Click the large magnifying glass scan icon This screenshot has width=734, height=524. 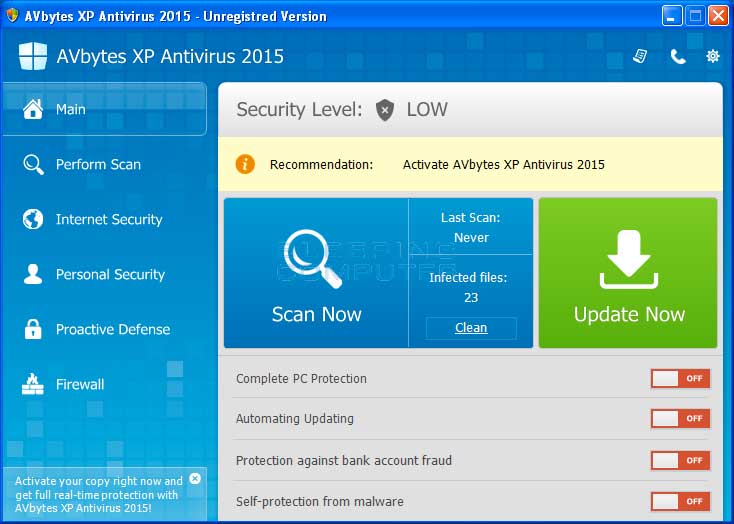313,258
